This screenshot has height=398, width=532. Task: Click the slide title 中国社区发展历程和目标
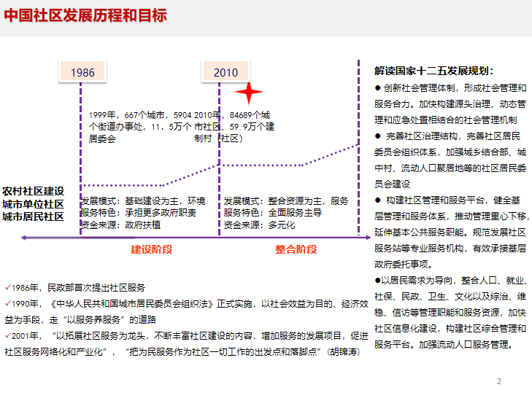85,16
